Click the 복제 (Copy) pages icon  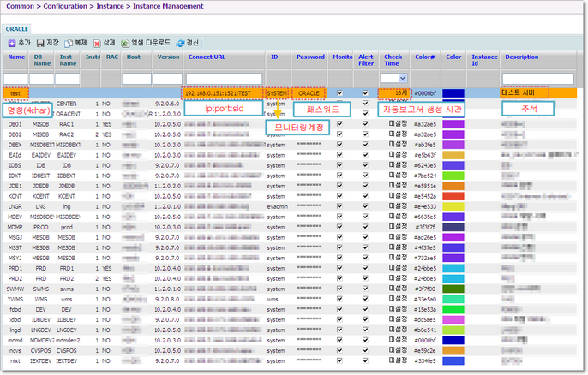pyautogui.click(x=69, y=41)
